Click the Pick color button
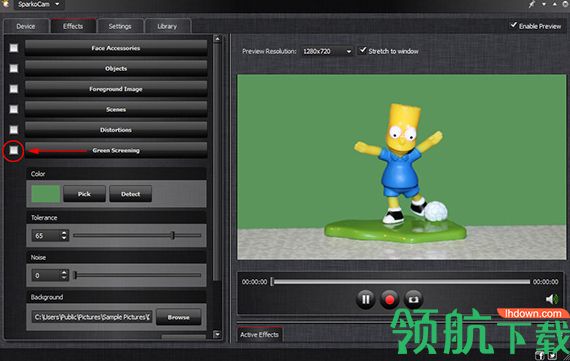The width and height of the screenshot is (570, 361). click(84, 194)
